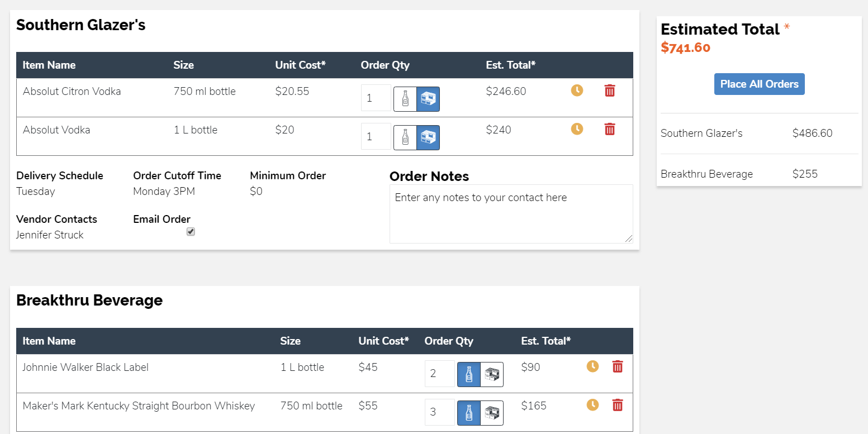The width and height of the screenshot is (868, 434).
Task: Click the case icon for Johnnie Walker Black Label
Action: point(492,374)
